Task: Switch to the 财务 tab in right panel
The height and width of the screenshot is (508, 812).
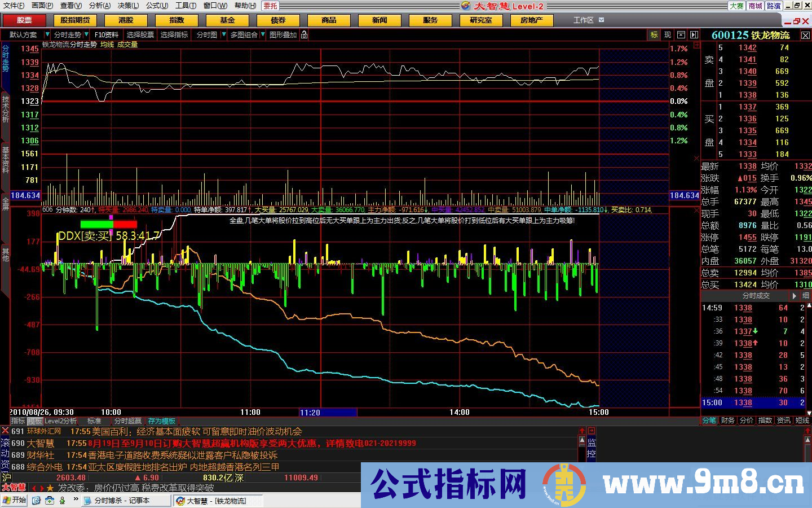Action: point(727,421)
